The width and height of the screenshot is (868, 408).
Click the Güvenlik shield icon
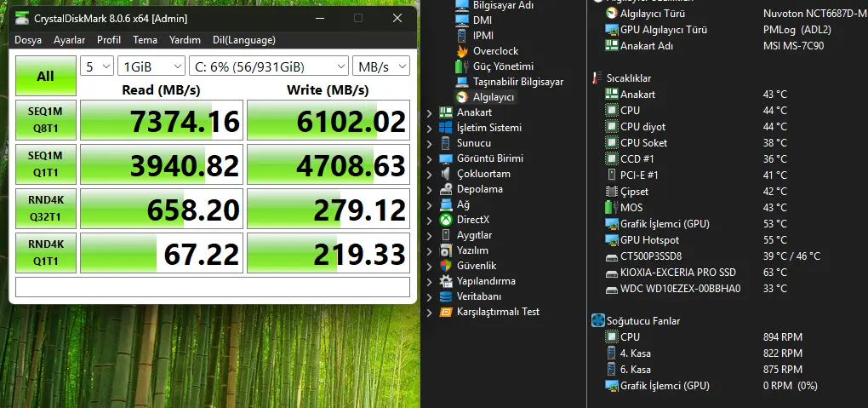coord(446,266)
